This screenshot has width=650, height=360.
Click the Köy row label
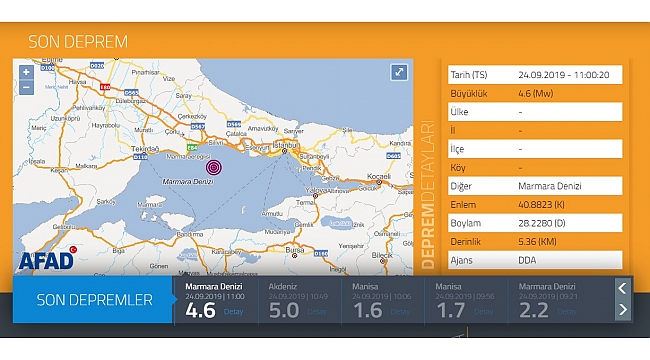tap(458, 168)
